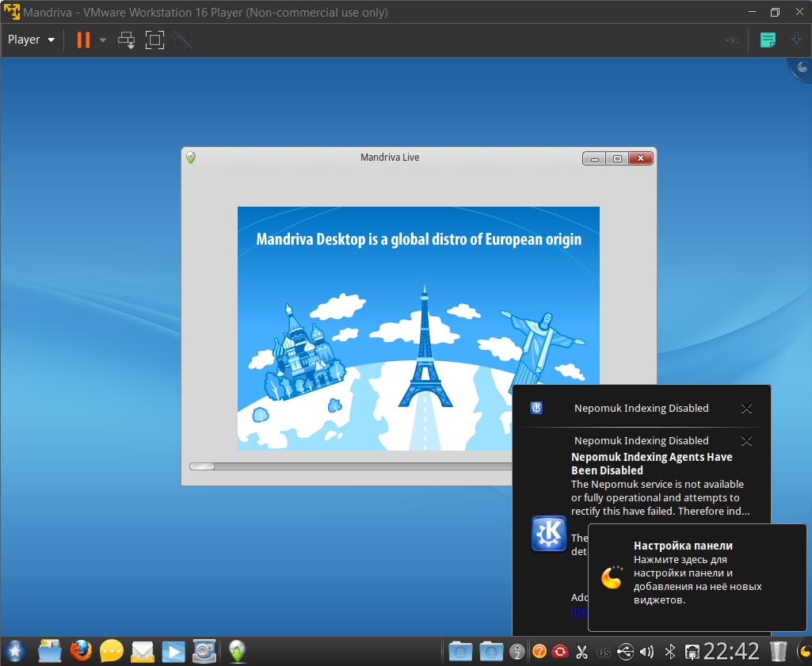The width and height of the screenshot is (812, 666).
Task: Maximize the Mandriva Live window
Action: click(617, 158)
